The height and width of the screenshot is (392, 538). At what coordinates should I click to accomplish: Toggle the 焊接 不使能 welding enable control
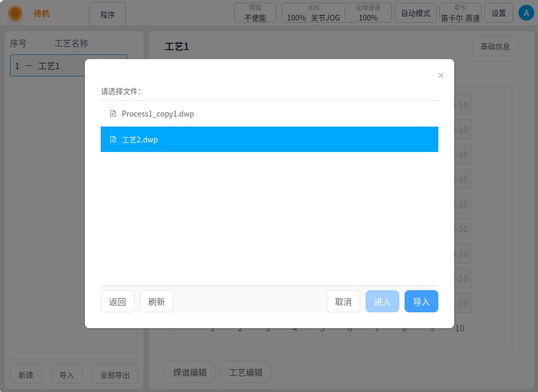pos(255,13)
